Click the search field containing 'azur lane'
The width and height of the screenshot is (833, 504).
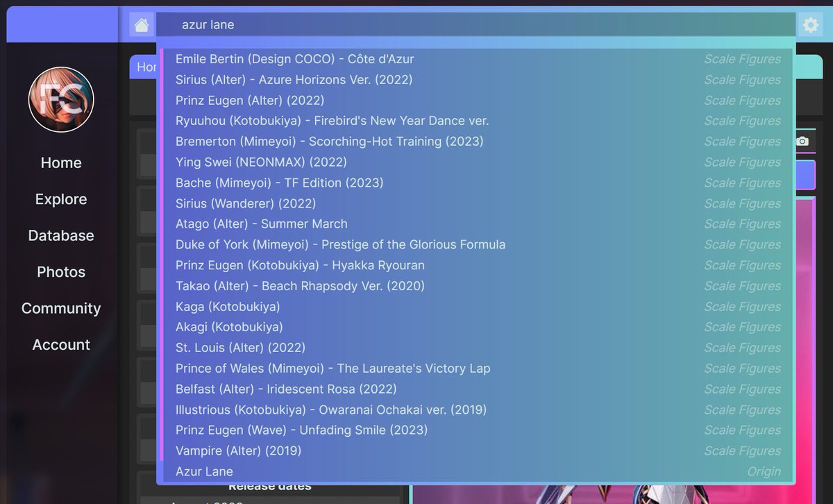point(476,25)
